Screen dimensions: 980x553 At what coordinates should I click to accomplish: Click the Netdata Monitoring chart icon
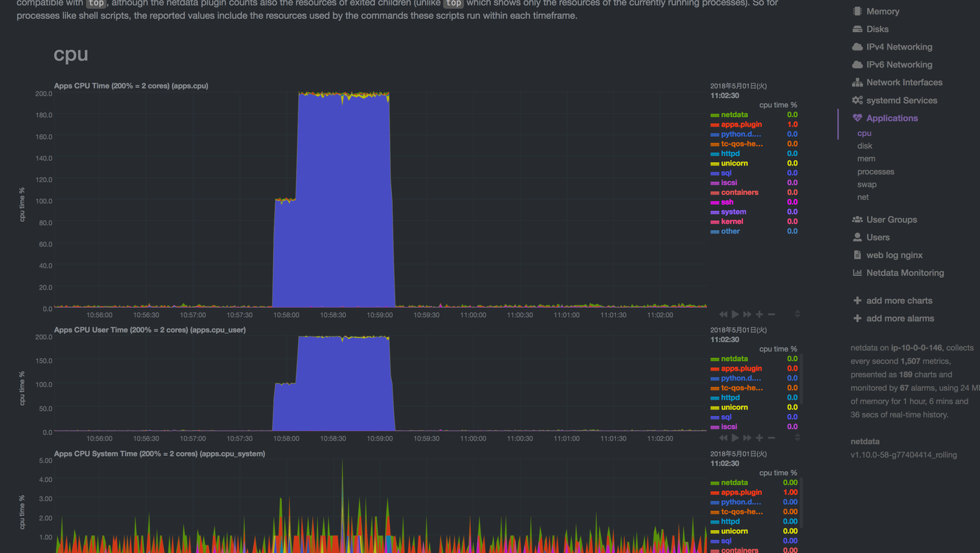coord(857,272)
